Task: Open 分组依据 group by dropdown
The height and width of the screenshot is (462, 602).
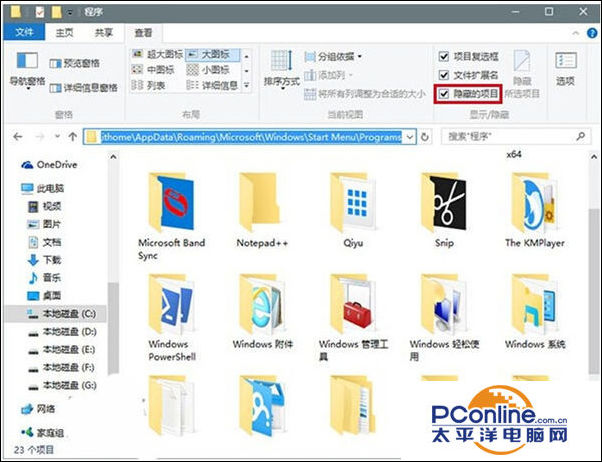Action: tap(333, 57)
